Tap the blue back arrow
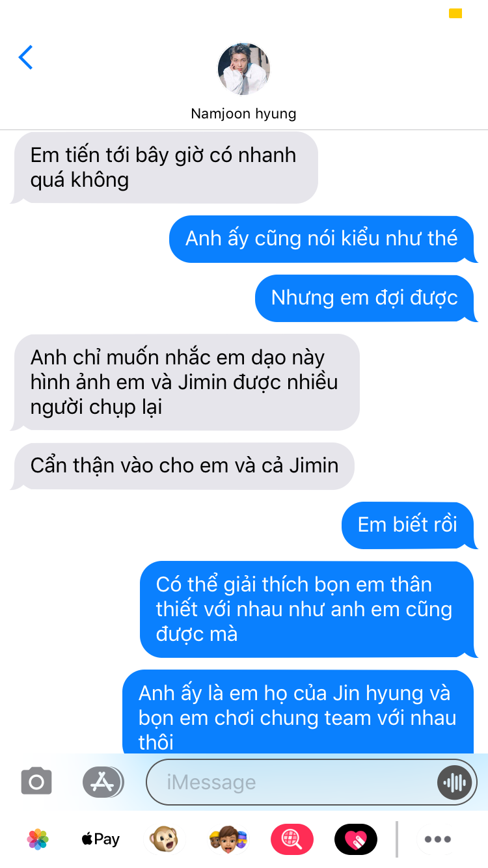 [x=26, y=57]
